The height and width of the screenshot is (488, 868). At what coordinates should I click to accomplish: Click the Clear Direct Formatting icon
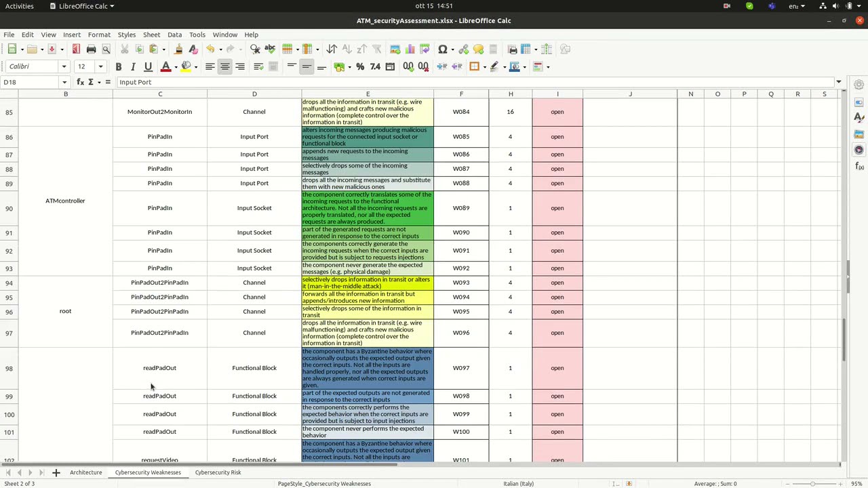193,49
